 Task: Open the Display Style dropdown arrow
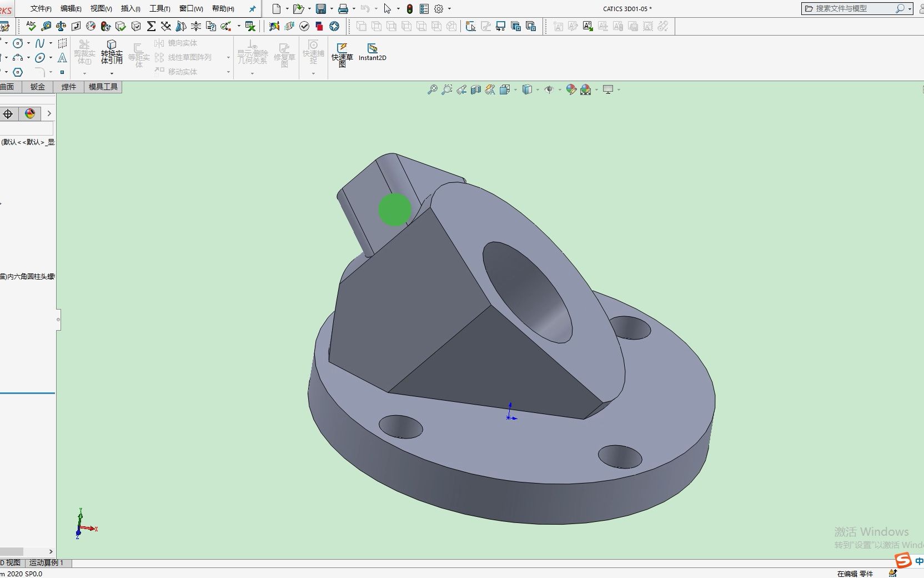click(x=537, y=89)
